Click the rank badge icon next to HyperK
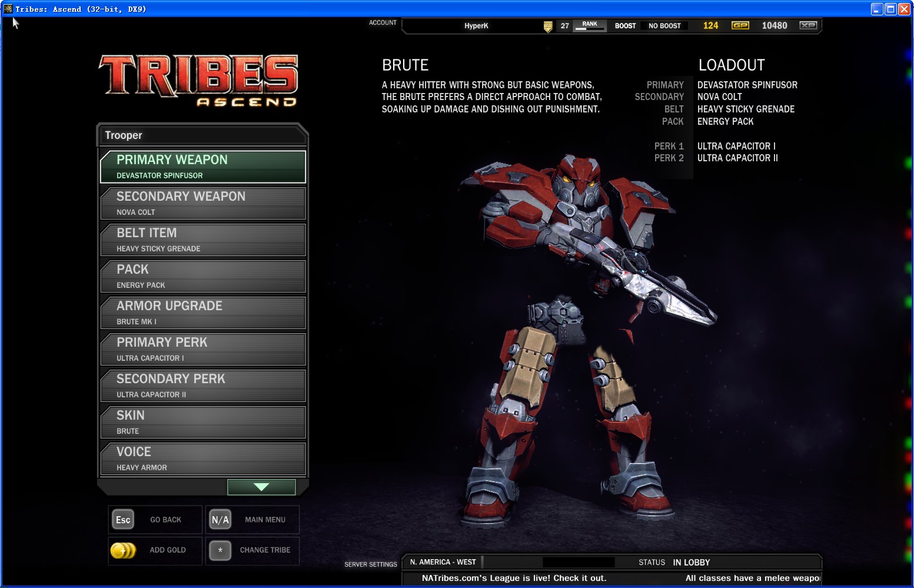 pos(548,26)
